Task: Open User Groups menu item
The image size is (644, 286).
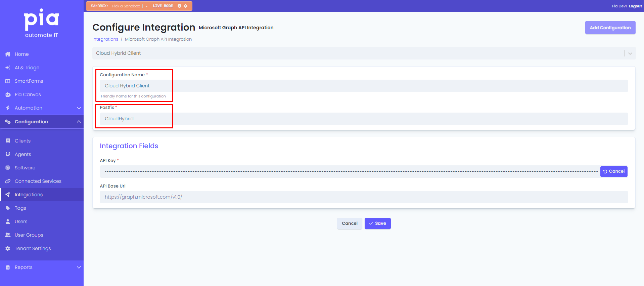Action: coord(42,235)
